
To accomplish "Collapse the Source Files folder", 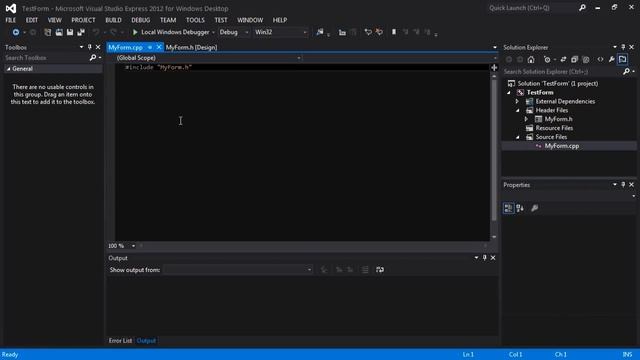I will pyautogui.click(x=518, y=138).
